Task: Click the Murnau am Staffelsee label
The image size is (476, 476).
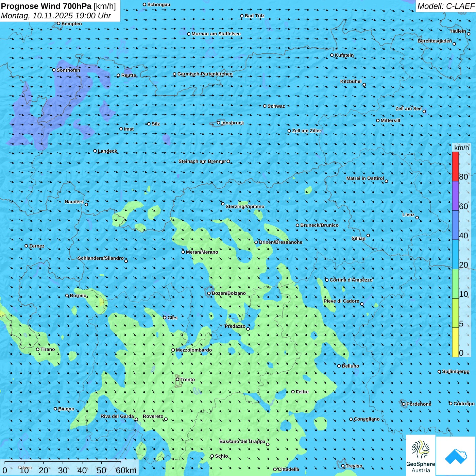Action: [x=216, y=34]
